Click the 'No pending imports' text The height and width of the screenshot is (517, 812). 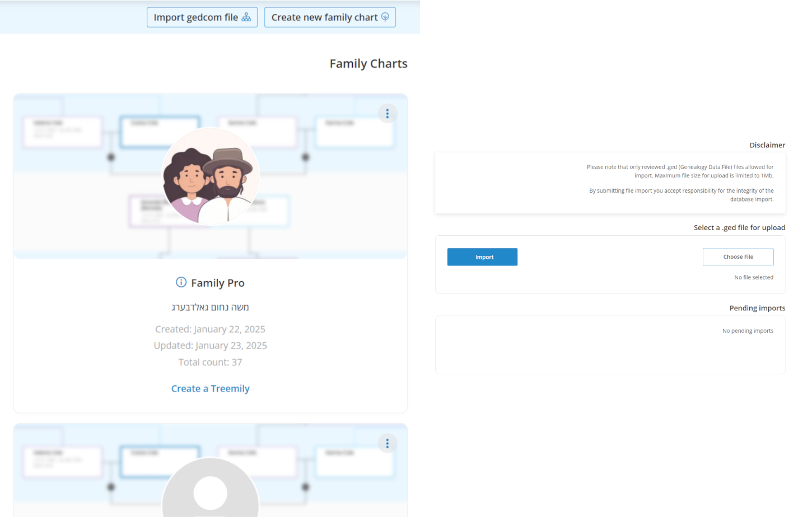tap(748, 331)
